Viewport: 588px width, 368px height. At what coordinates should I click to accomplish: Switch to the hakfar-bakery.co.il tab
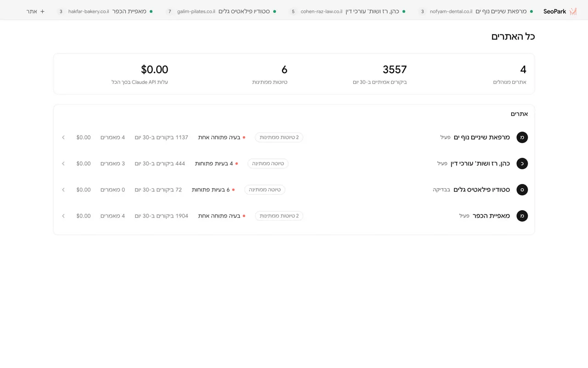[x=105, y=11]
